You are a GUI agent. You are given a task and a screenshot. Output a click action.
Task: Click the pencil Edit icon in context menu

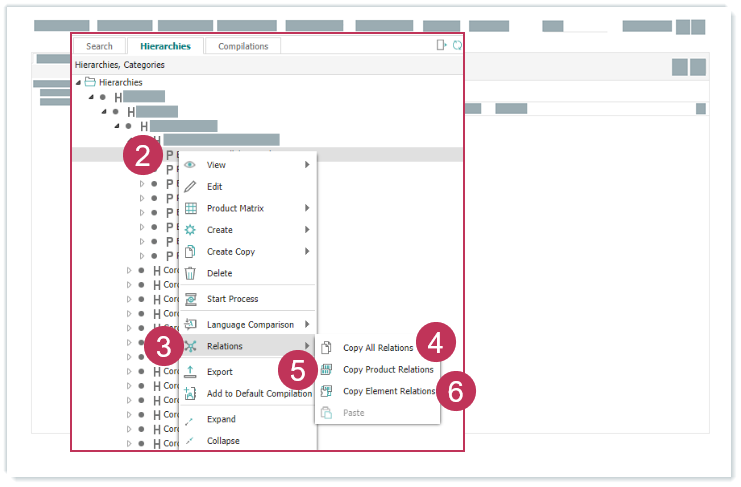coord(190,187)
